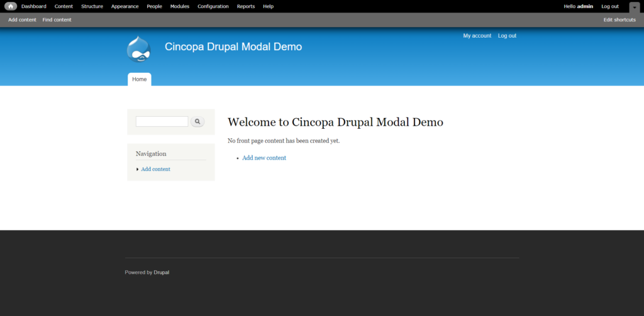The height and width of the screenshot is (316, 644).
Task: Log out from the black toolbar
Action: 610,6
